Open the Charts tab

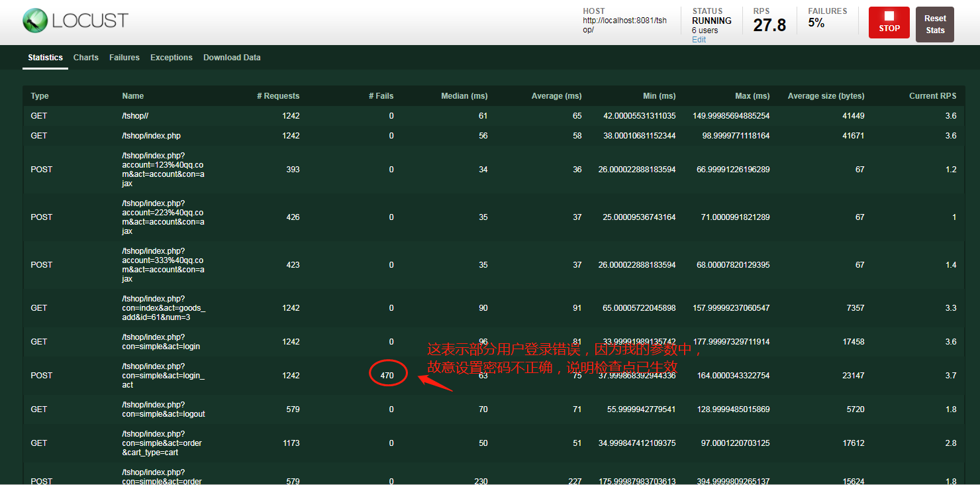pyautogui.click(x=86, y=58)
